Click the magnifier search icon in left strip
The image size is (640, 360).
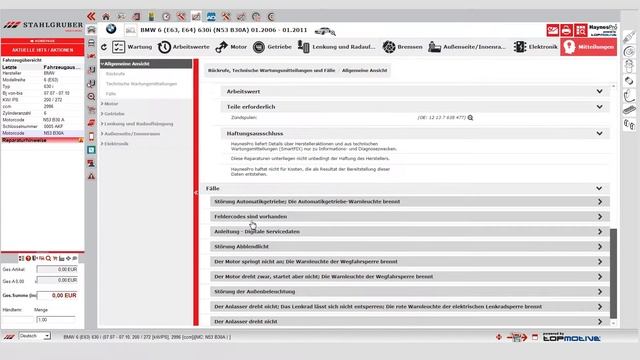tap(91, 97)
